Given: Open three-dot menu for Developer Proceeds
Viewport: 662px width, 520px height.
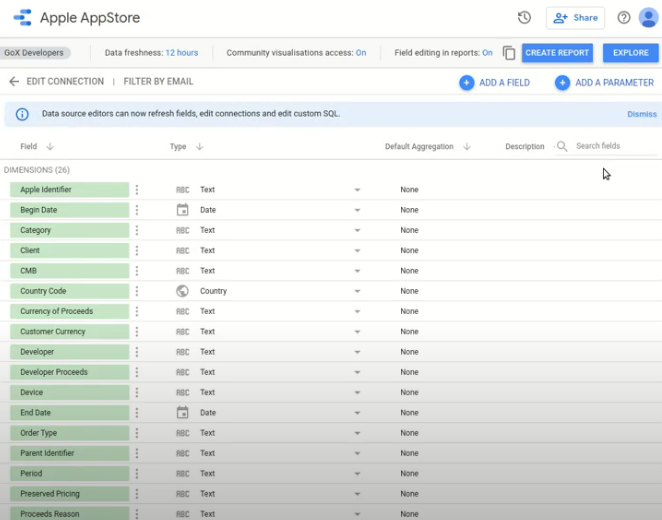Looking at the screenshot, I should point(137,372).
